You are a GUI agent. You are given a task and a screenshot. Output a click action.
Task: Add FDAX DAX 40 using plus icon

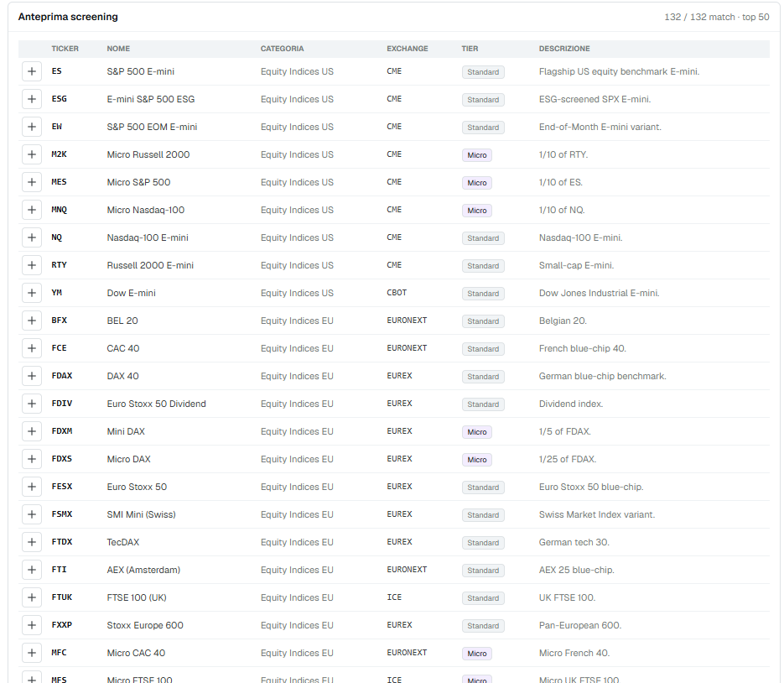coord(32,376)
